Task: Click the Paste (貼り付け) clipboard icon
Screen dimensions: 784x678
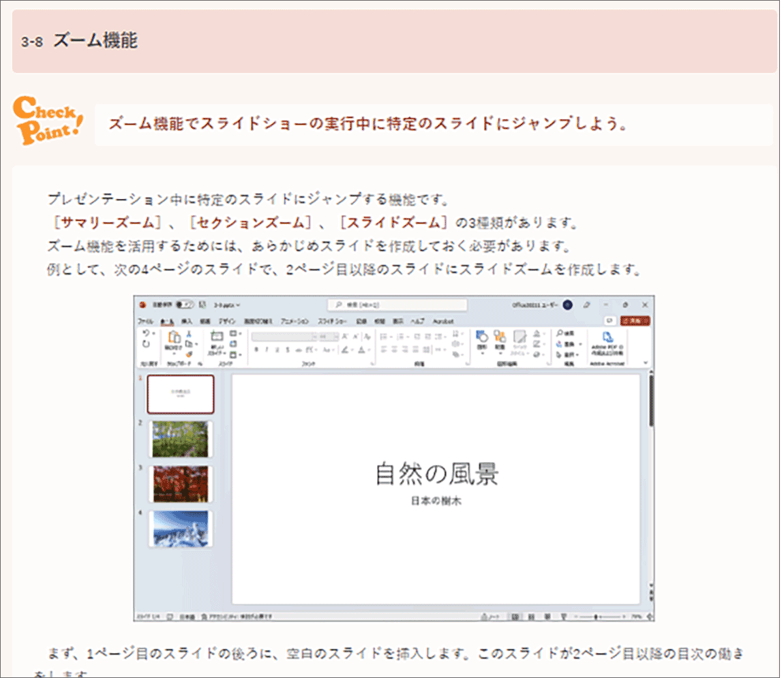Action: coord(173,337)
